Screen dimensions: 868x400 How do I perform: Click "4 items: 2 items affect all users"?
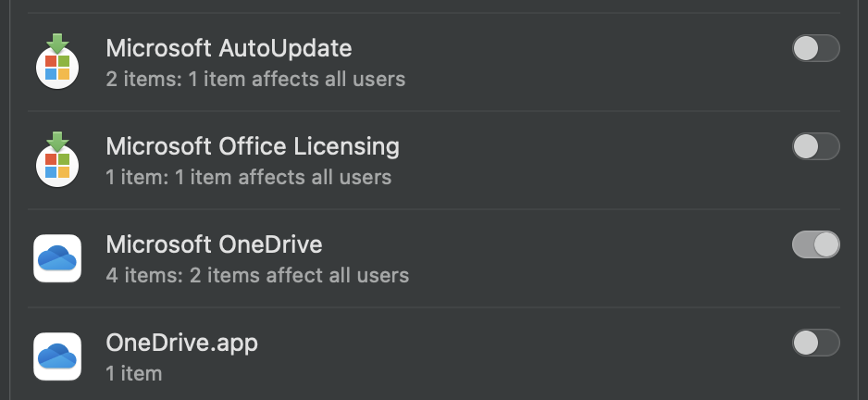click(257, 275)
